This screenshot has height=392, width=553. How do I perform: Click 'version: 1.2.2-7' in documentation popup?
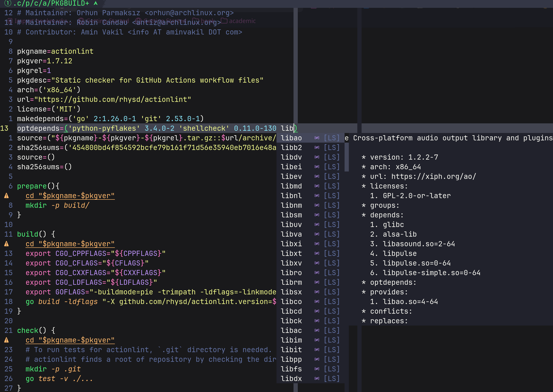tap(404, 157)
